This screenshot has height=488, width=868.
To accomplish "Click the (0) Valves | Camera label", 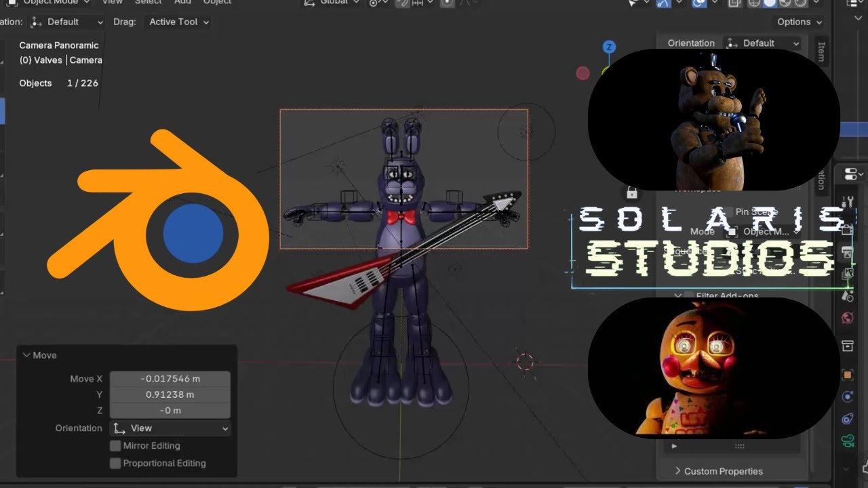I will click(61, 60).
